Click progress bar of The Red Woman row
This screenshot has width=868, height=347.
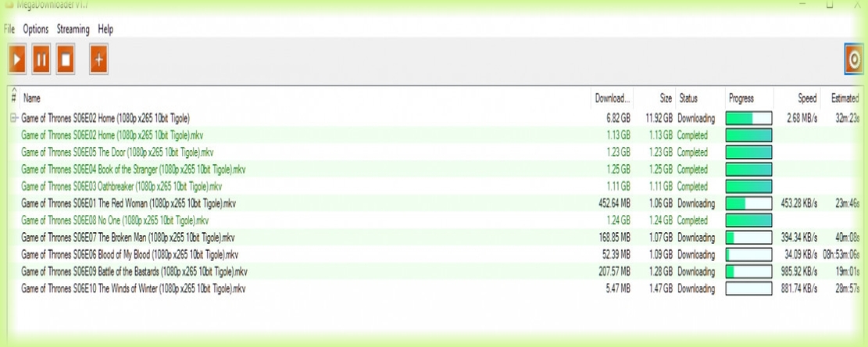[x=748, y=204]
